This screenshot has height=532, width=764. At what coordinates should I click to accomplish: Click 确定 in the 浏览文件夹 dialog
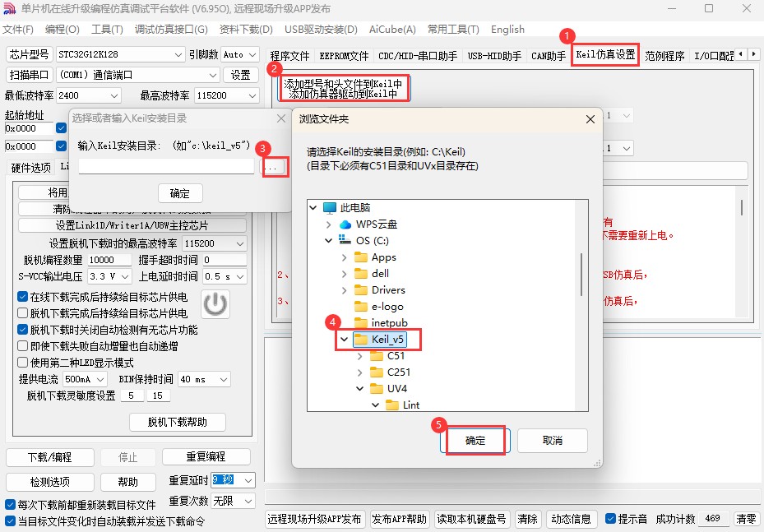pos(475,441)
